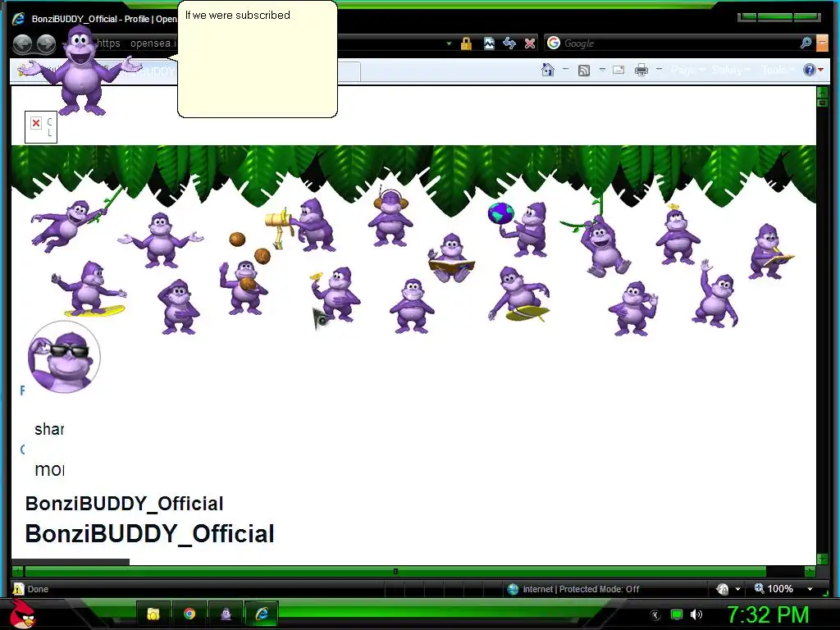The width and height of the screenshot is (840, 630).
Task: Open the Angry Birds start button
Action: click(x=23, y=614)
